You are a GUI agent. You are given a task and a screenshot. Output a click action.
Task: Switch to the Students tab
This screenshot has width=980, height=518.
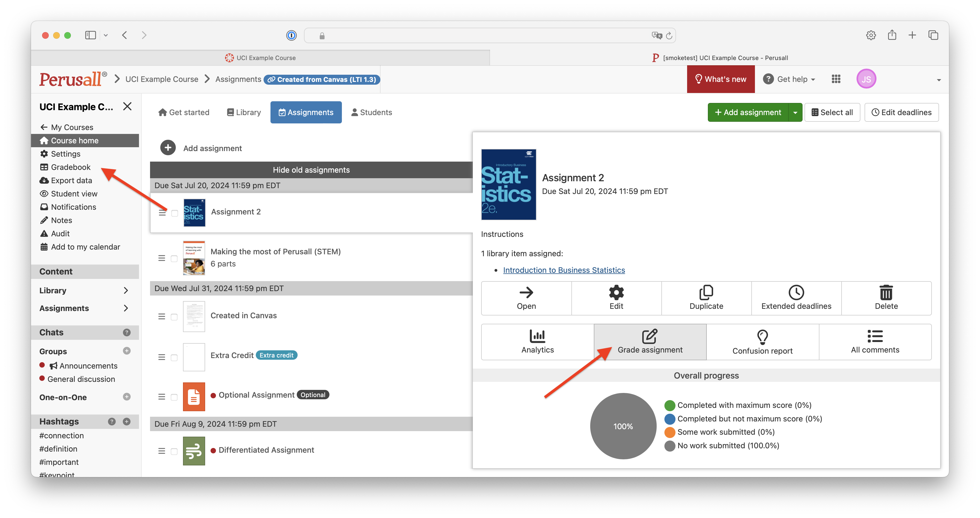(x=371, y=112)
